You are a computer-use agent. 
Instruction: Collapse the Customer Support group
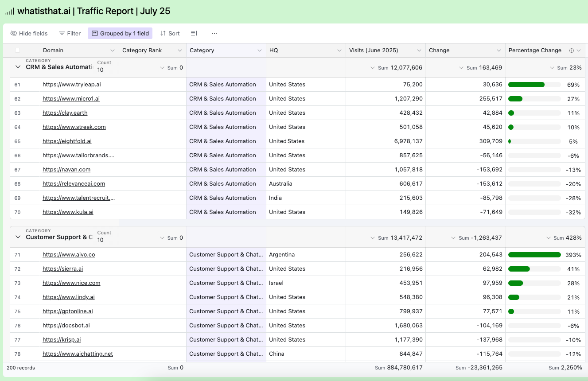[x=18, y=237]
